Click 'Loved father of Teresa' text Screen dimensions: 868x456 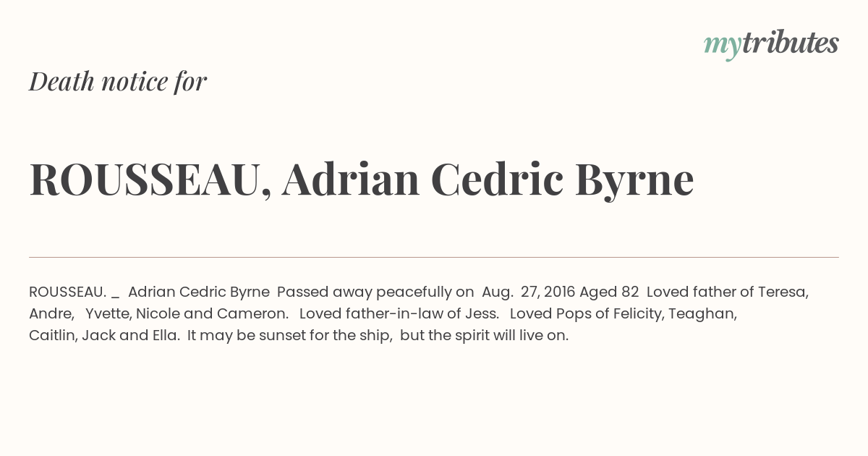point(728,292)
